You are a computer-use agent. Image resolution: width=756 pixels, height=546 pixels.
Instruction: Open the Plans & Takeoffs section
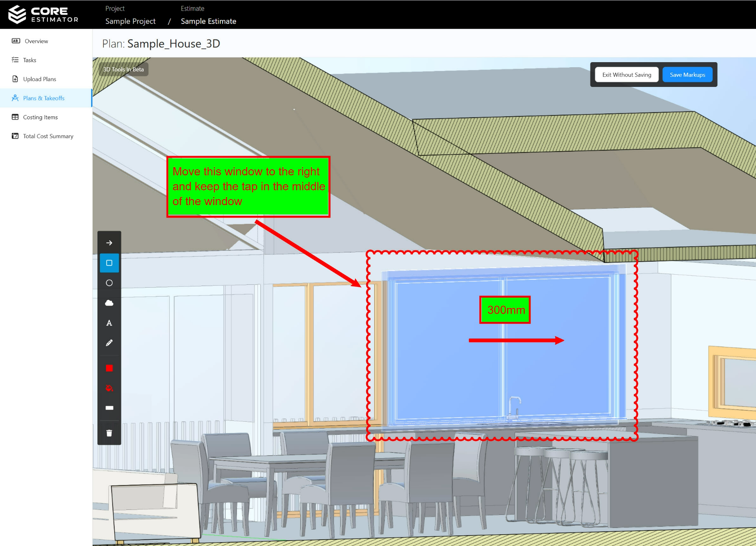point(43,98)
